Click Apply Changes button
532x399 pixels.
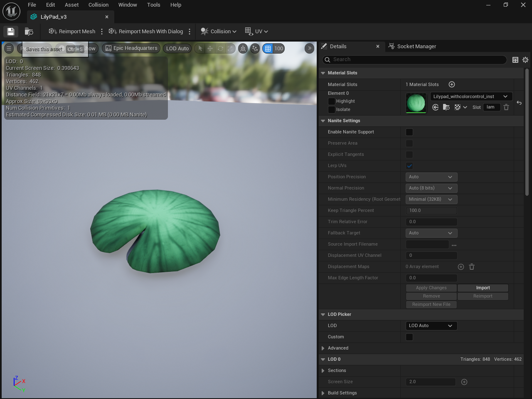431,288
